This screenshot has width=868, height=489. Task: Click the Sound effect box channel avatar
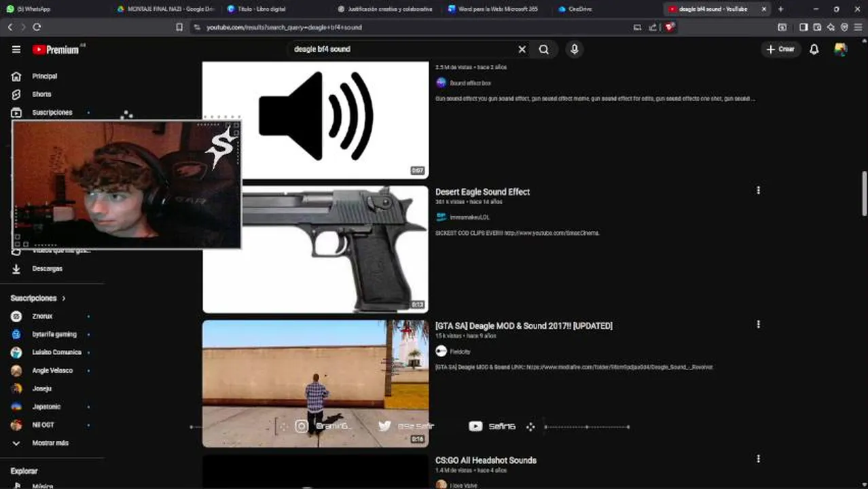pyautogui.click(x=441, y=83)
